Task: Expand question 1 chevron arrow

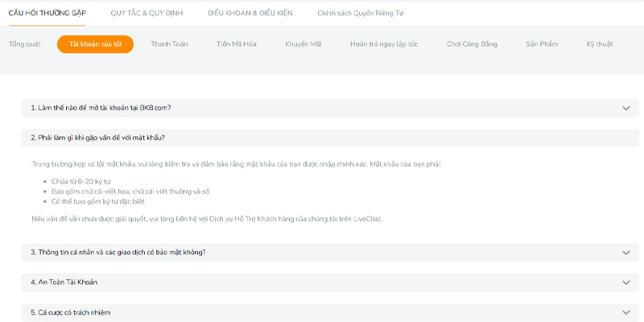Action: (x=626, y=109)
